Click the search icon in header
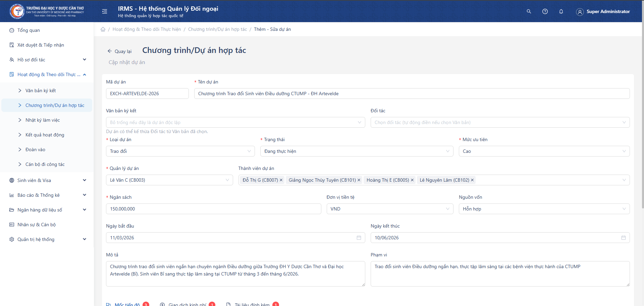The height and width of the screenshot is (306, 644). [x=529, y=11]
